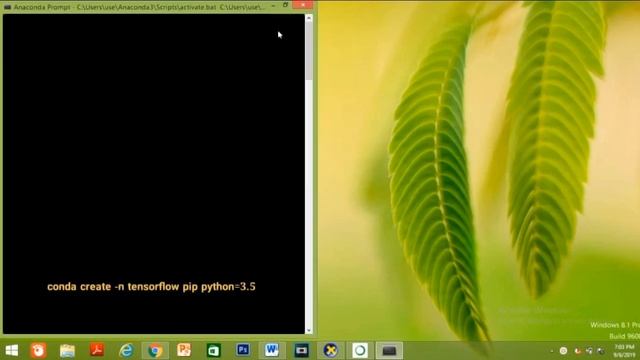
Task: Open the Anaconda ring icon in taskbar
Action: (360, 350)
